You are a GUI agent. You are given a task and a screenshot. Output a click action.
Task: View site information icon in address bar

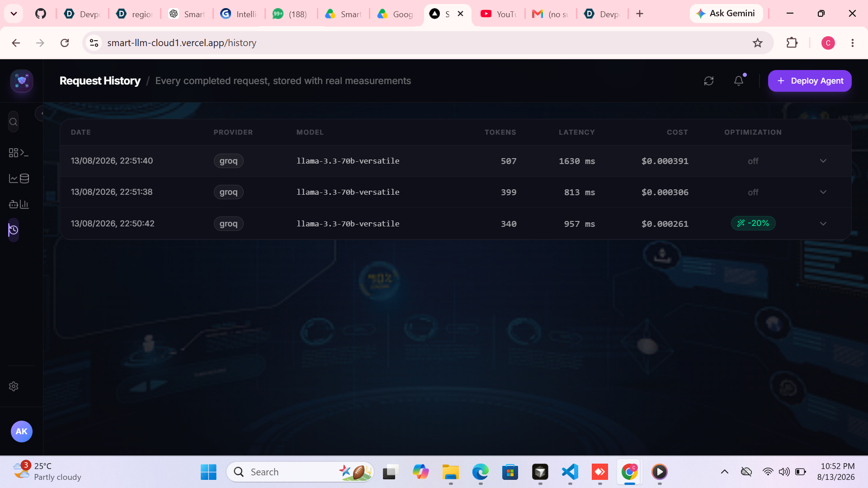pyautogui.click(x=94, y=43)
